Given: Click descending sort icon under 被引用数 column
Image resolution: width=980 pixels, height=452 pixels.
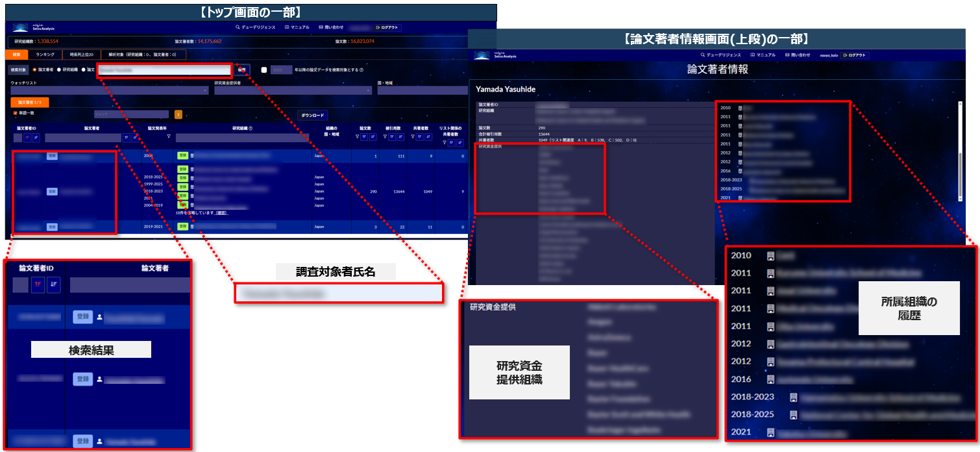Looking at the screenshot, I should click(x=399, y=137).
